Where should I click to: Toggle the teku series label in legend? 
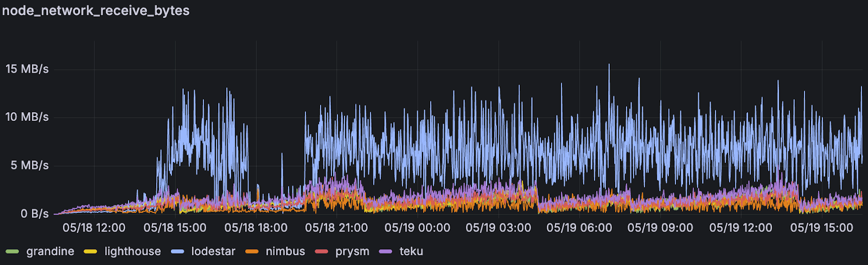411,251
